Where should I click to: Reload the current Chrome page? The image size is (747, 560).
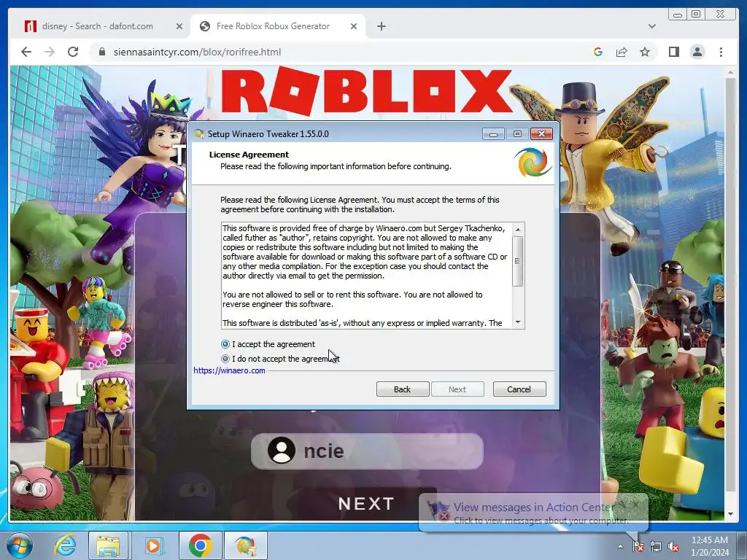[x=73, y=52]
